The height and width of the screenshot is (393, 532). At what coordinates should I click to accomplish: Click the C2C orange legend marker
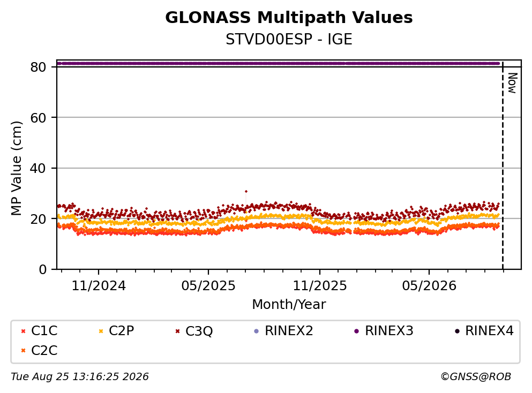click(24, 351)
